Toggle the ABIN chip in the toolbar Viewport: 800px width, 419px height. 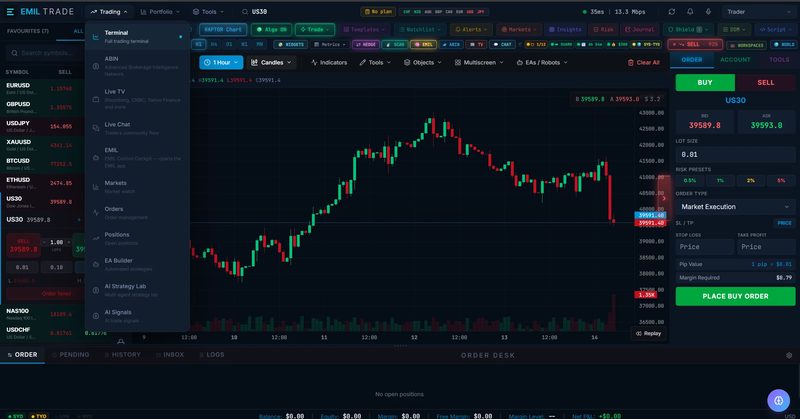(x=451, y=44)
